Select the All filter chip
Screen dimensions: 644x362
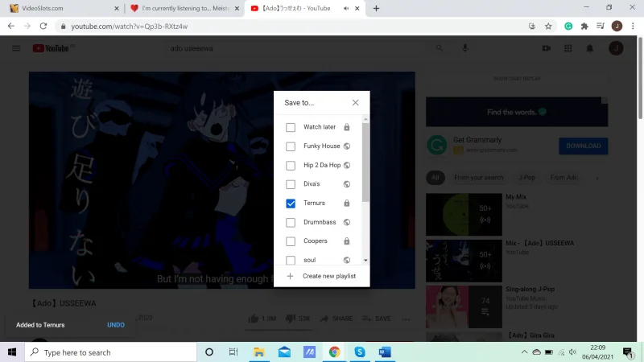coord(436,178)
